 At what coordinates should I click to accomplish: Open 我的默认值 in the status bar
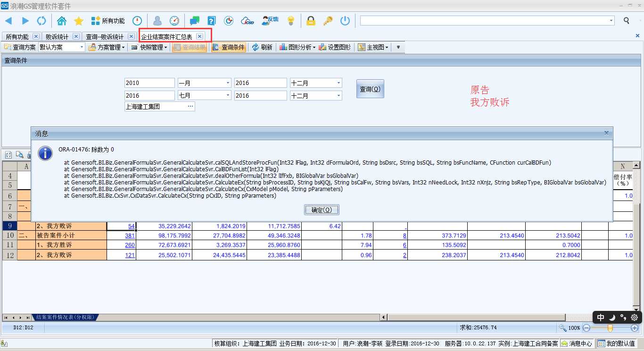coord(617,343)
